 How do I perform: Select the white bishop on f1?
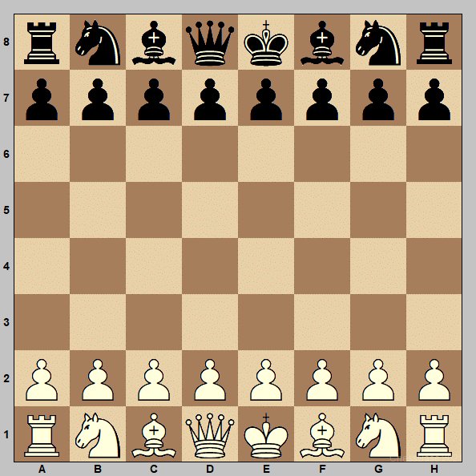(322, 434)
